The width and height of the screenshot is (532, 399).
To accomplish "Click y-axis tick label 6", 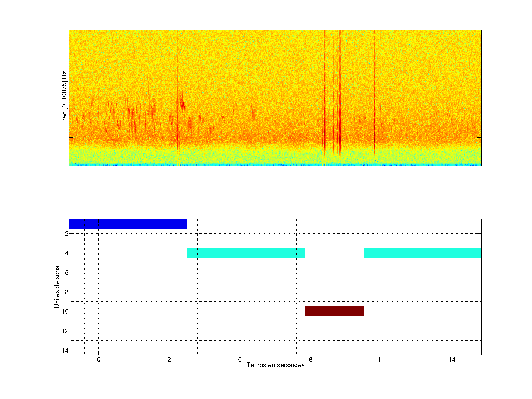I will tap(67, 272).
